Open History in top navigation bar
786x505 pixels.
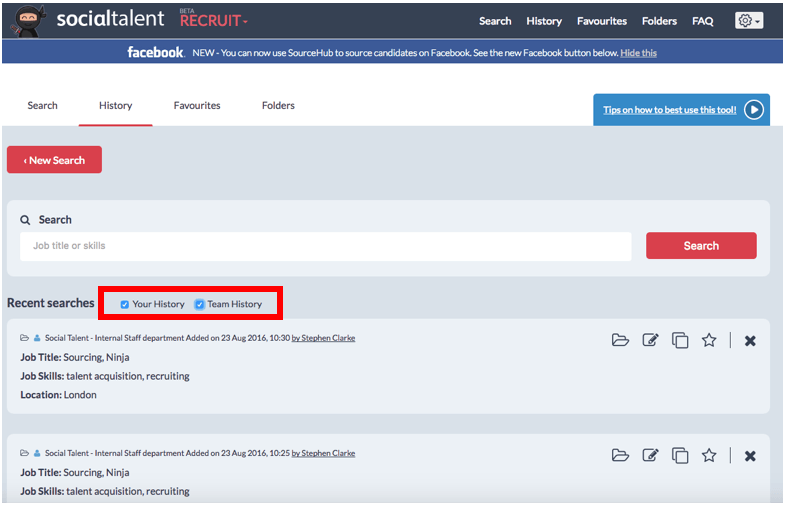544,21
